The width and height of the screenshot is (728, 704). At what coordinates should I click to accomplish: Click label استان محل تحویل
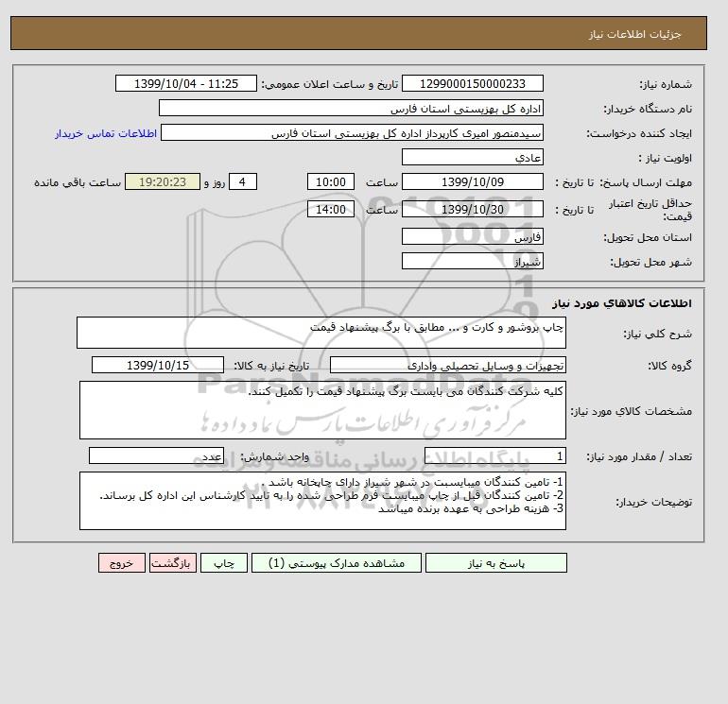[x=648, y=237]
